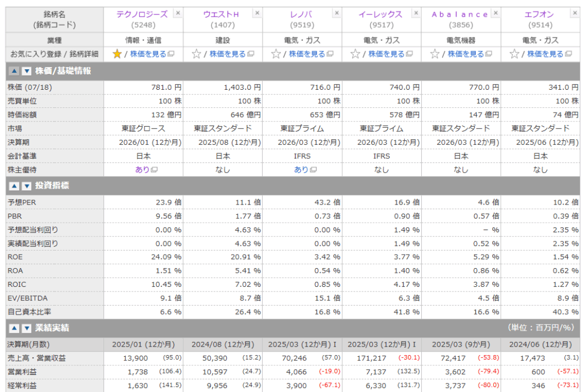
Task: Click the 情報・通信 industry cell
Action: [x=143, y=40]
